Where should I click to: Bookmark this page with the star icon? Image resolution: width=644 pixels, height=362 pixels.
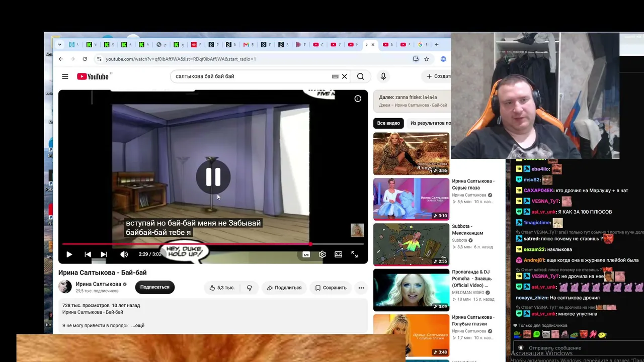[427, 59]
